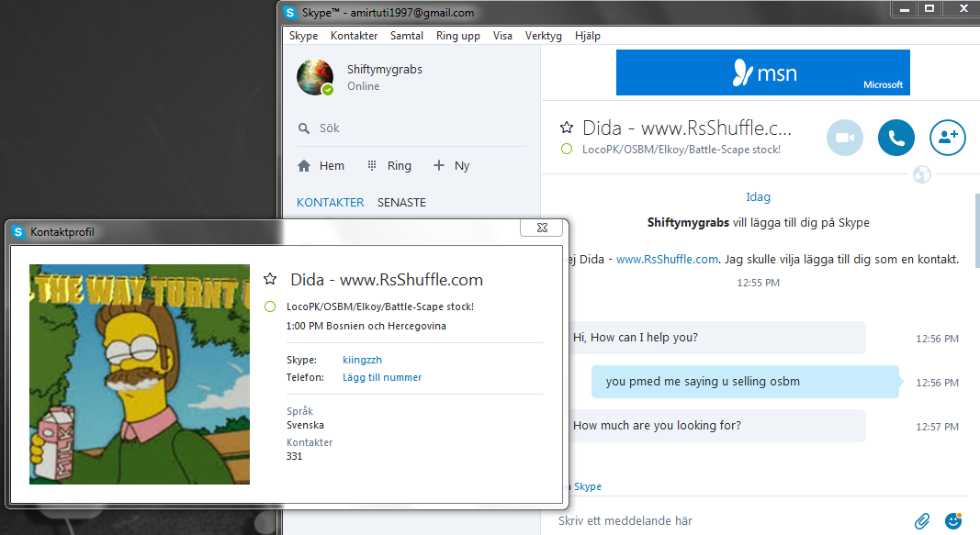Open the www.RsShuffle.com link in chat
This screenshot has width=980, height=535.
click(x=667, y=259)
